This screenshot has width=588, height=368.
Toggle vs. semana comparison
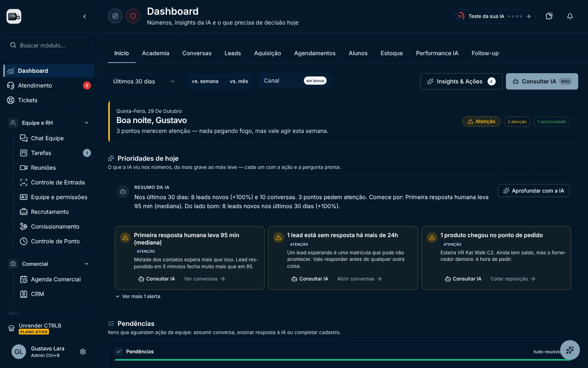(205, 81)
